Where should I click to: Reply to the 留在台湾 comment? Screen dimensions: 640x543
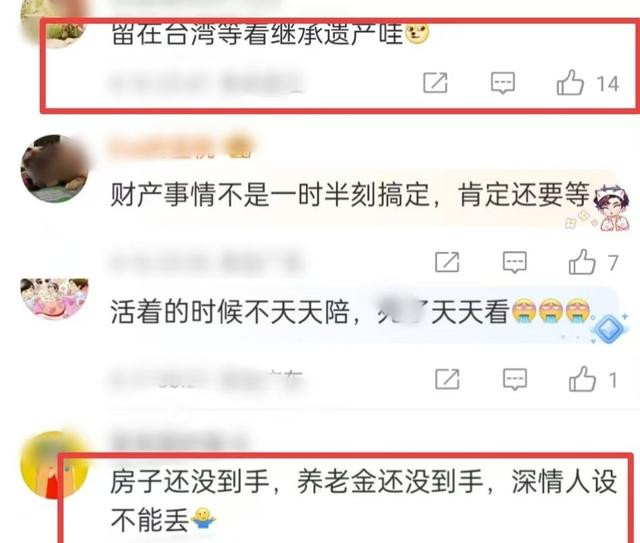pyautogui.click(x=502, y=83)
